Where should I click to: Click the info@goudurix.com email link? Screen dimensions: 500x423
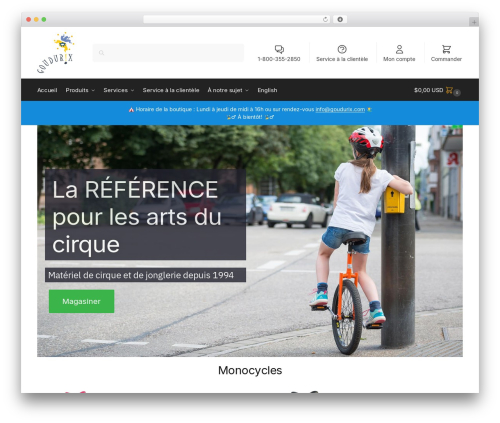tap(340, 109)
